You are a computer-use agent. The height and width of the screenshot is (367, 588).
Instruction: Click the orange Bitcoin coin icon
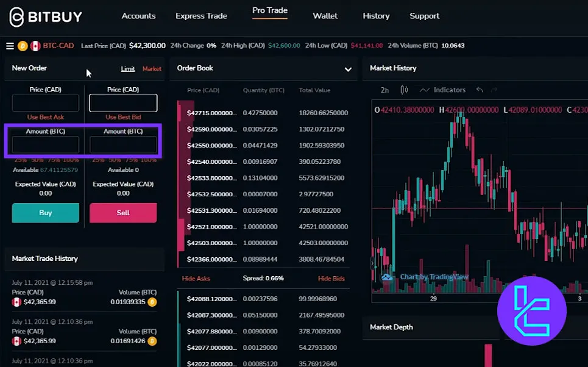[23, 46]
